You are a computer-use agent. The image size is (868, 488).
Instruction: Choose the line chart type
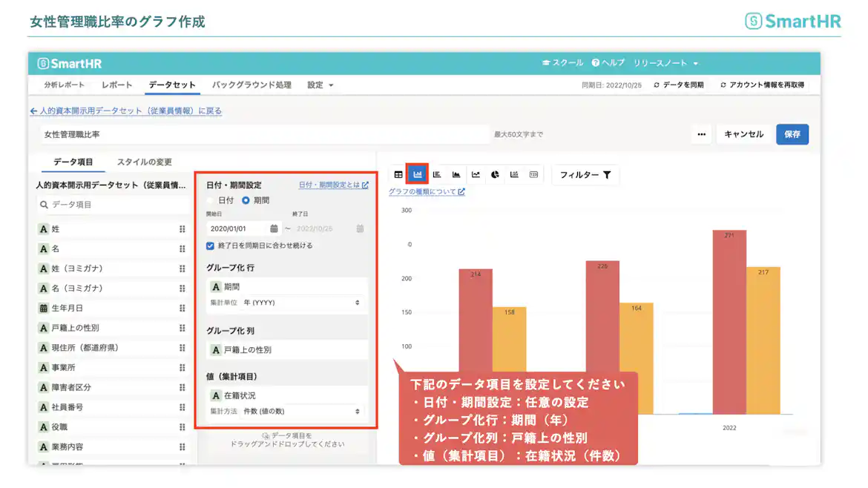tap(475, 174)
